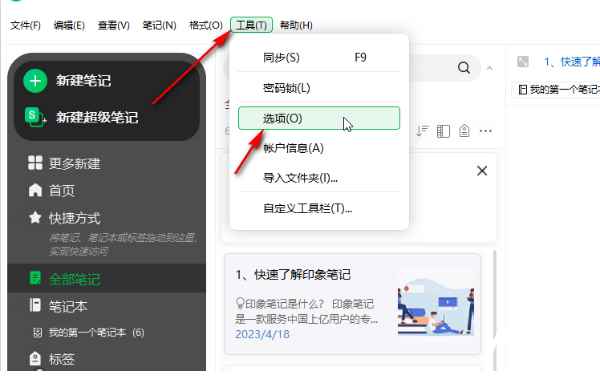Open 更多新建 grid icon
Image resolution: width=600 pixels, height=380 pixels.
tap(35, 163)
